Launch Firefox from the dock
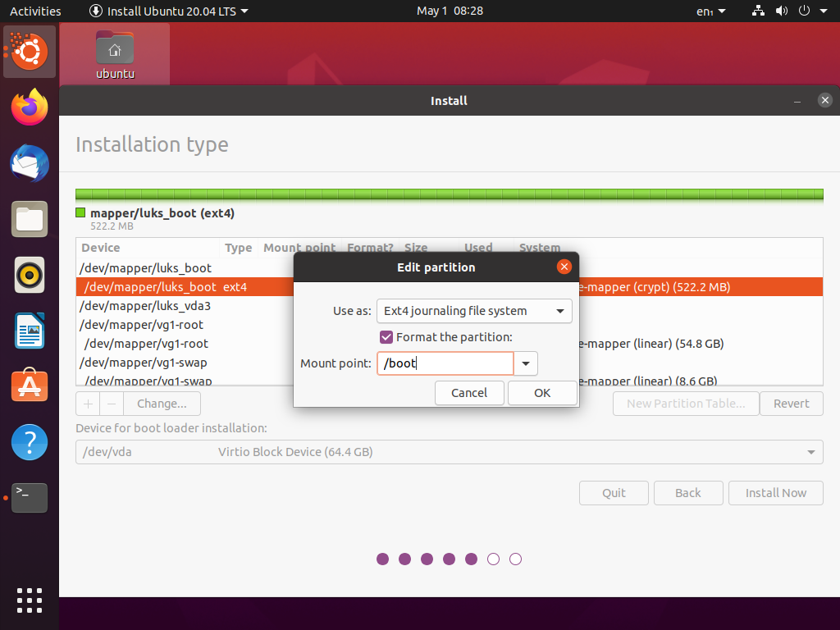Viewport: 840px width, 630px height. click(x=30, y=107)
